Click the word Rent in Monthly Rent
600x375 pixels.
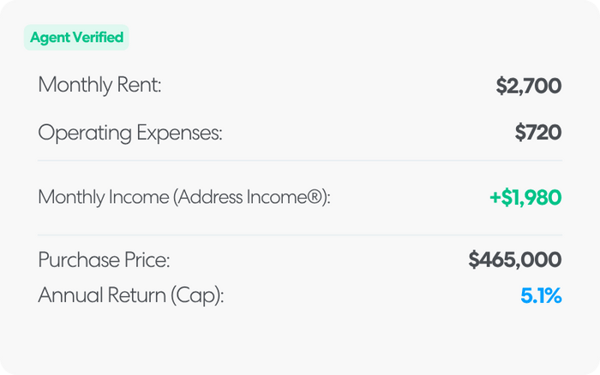(x=139, y=85)
